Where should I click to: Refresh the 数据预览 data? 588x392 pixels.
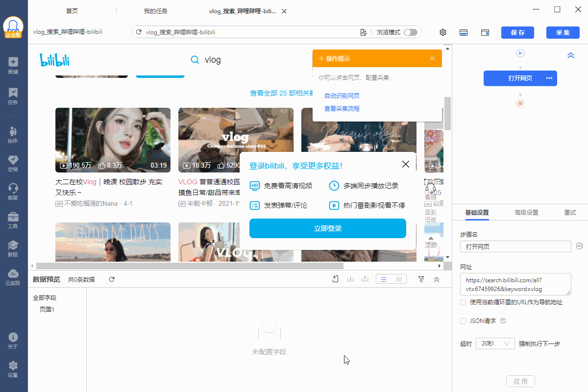(x=112, y=279)
